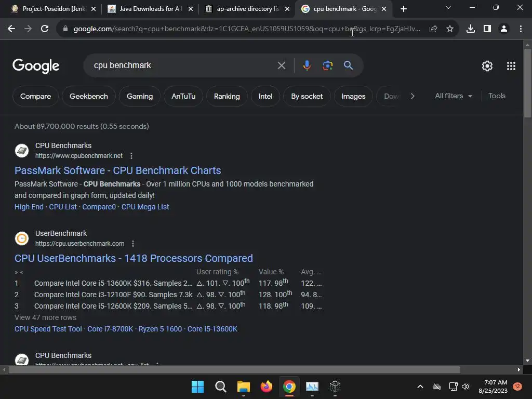Image resolution: width=532 pixels, height=399 pixels.
Task: Search by image with Lens icon
Action: 328,65
